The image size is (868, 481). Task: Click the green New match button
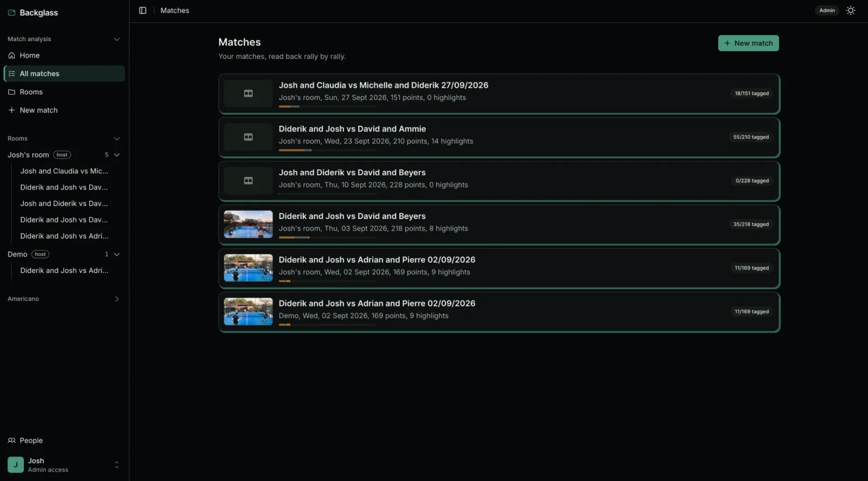[x=748, y=43]
